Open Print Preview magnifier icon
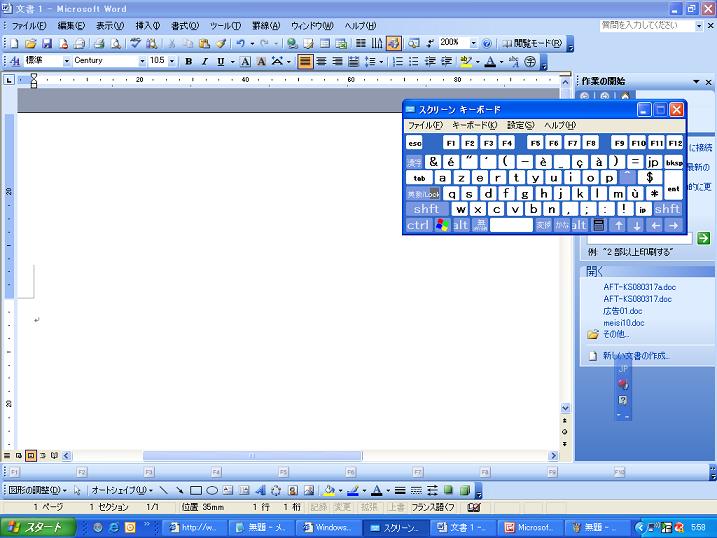717x538 pixels. 116,43
